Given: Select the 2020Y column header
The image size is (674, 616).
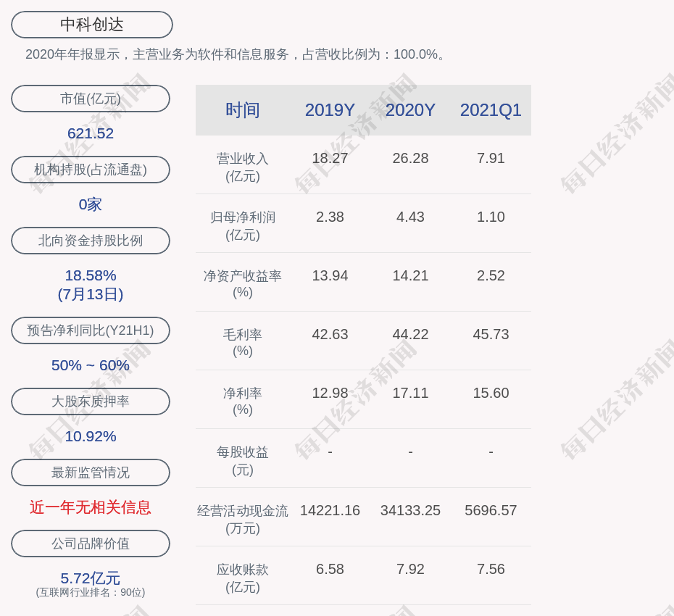Looking at the screenshot, I should [x=410, y=110].
